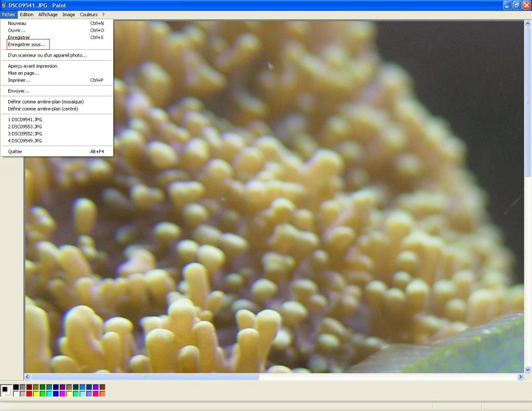Click the foreground/background color indicator box
The width and height of the screenshot is (532, 411).
[6, 391]
